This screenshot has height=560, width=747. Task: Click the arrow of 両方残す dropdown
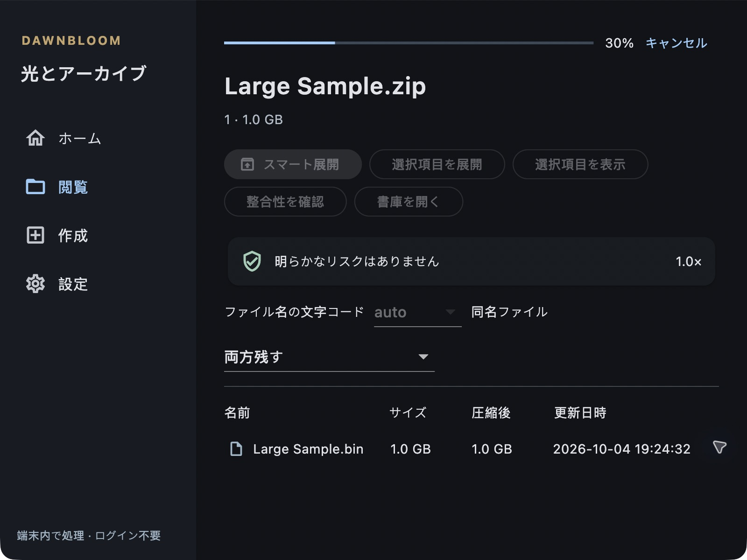423,357
